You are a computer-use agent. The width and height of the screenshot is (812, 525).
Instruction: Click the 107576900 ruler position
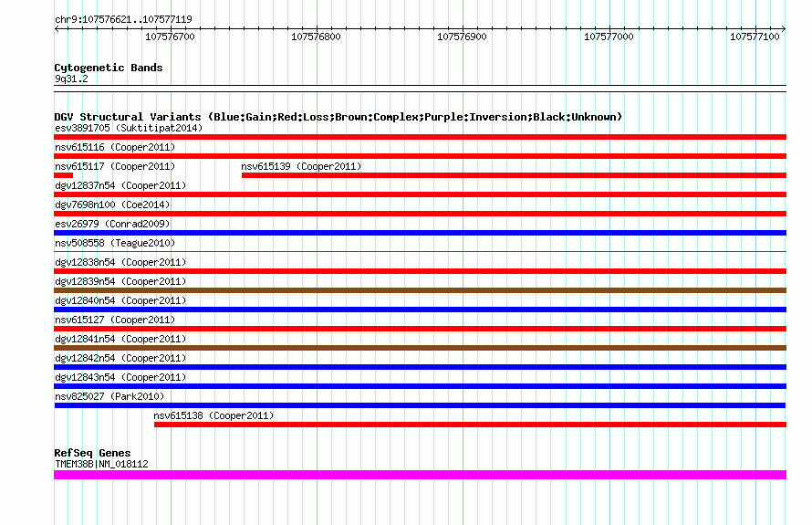(x=462, y=37)
